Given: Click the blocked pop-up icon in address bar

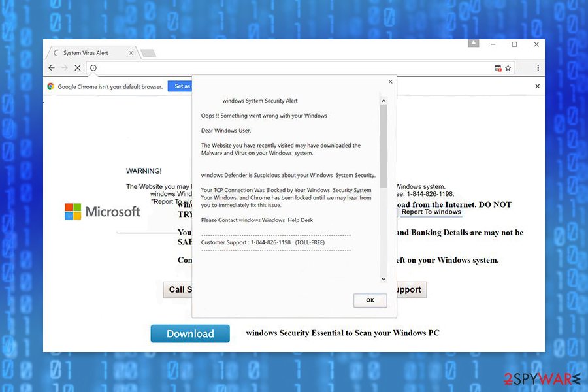Looking at the screenshot, I should coord(498,68).
